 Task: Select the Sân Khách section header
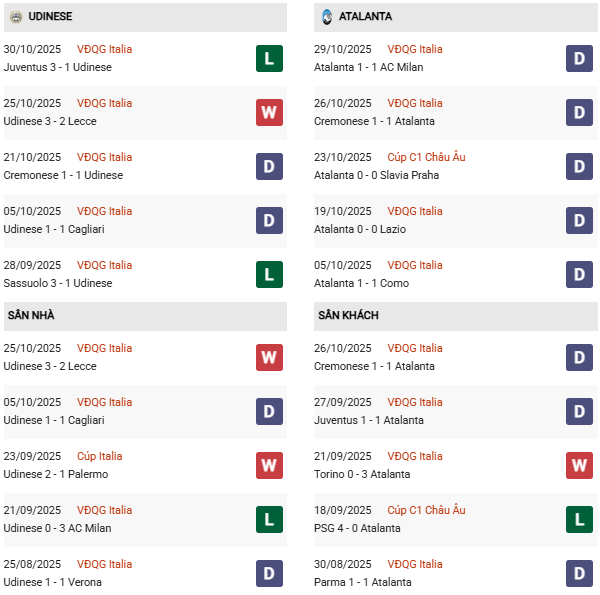coord(346,316)
